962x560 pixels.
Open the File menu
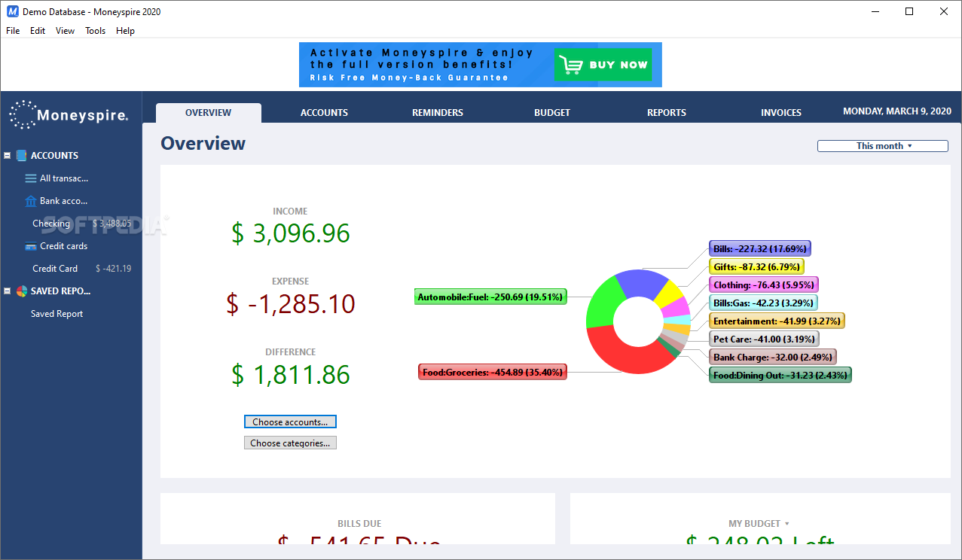(13, 31)
